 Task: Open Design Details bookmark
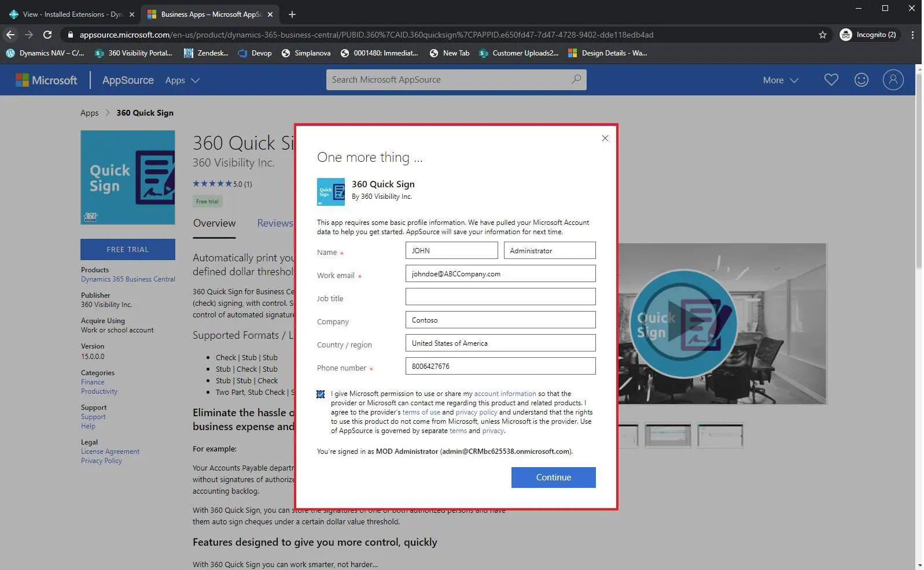[608, 53]
